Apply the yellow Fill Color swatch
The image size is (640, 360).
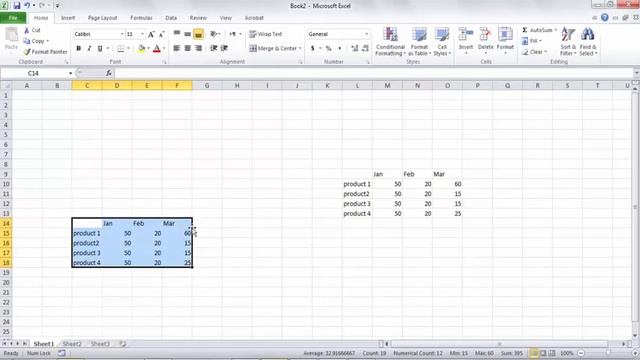141,49
